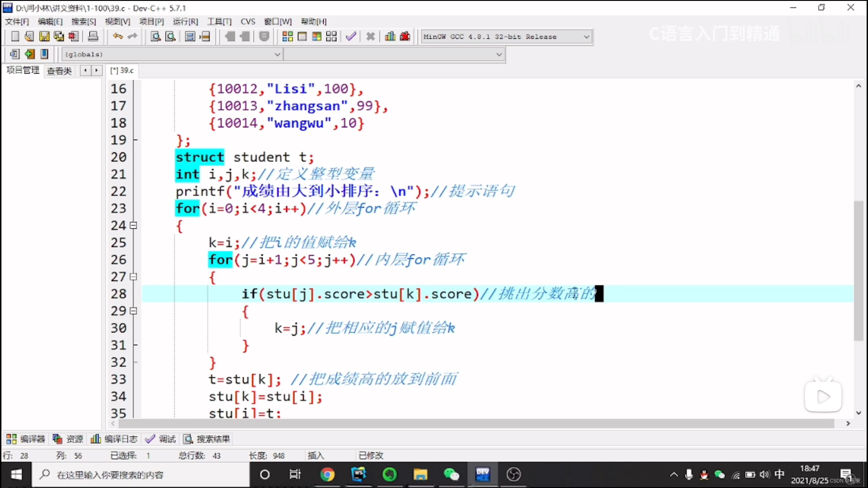Collapse the code fold at line 27
Screen dimensions: 868x488
pos(133,277)
